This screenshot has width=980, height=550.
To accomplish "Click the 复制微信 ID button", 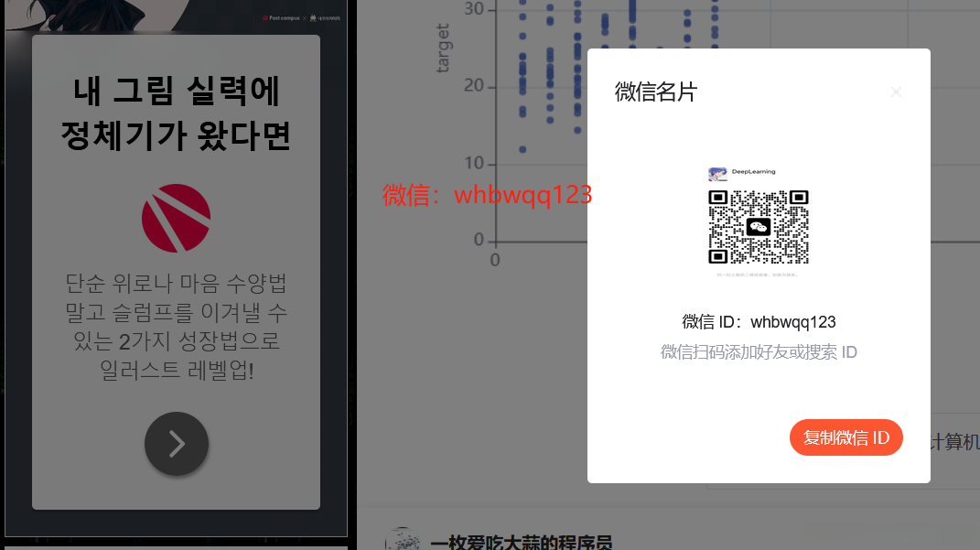I will tap(845, 437).
